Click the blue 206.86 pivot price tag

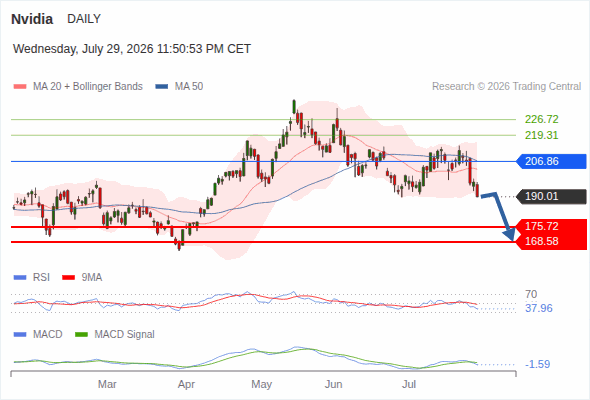pos(551,161)
